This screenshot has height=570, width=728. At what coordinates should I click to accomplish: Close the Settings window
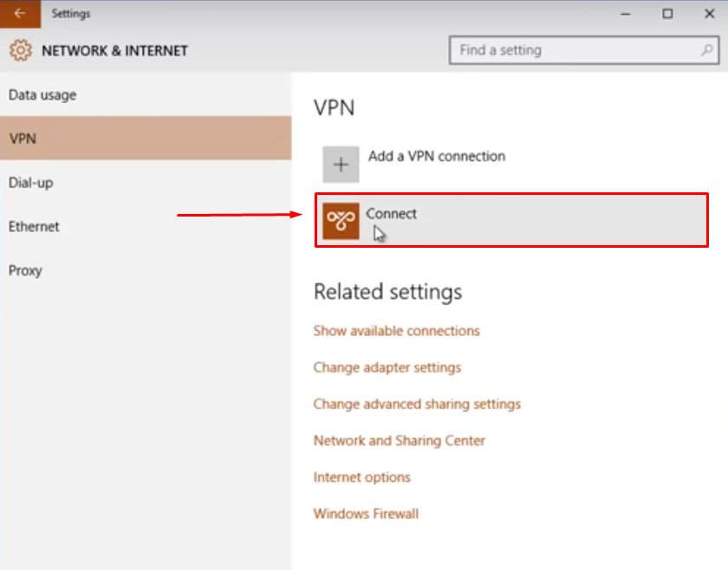click(x=709, y=14)
